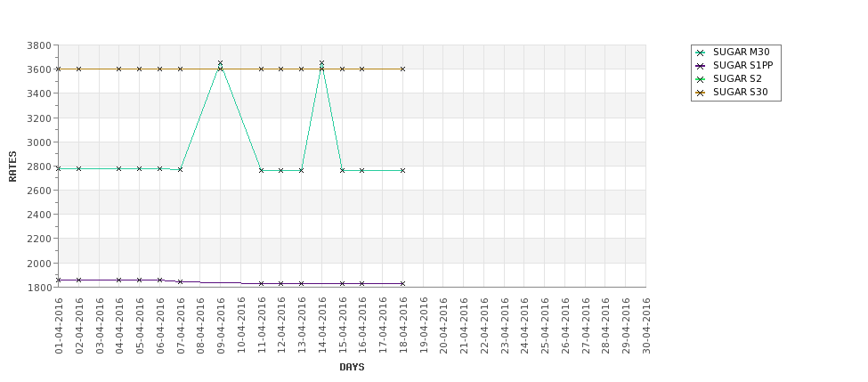Viewport: 868px width, 382px height.
Task: Click the orange line data point on 18-04-2016
Action: pyautogui.click(x=402, y=69)
